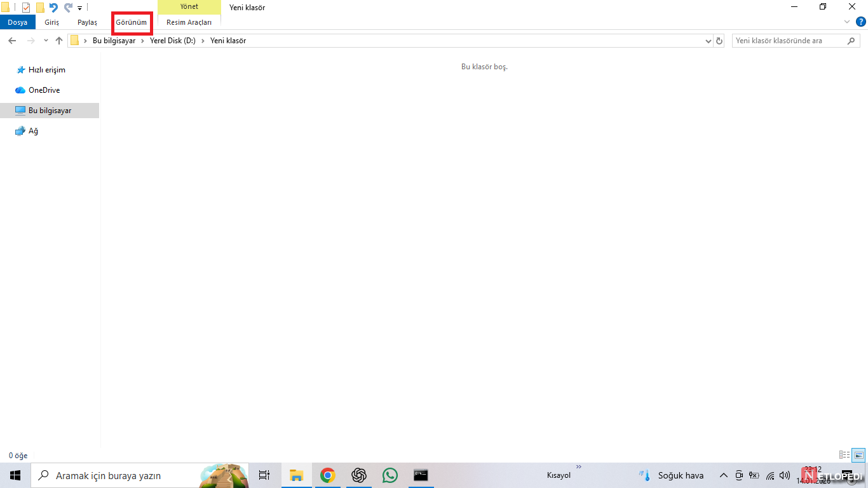Go up one folder level
This screenshot has width=868, height=488.
point(59,41)
